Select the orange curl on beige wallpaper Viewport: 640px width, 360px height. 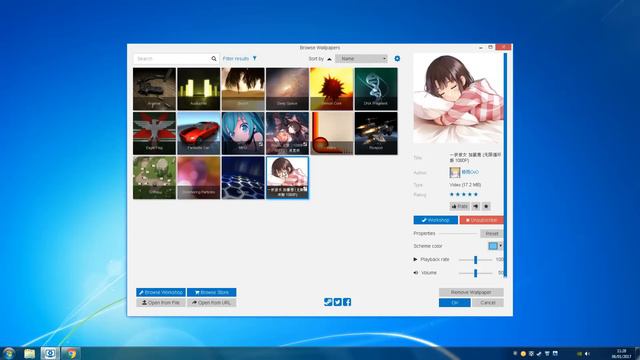pos(331,133)
